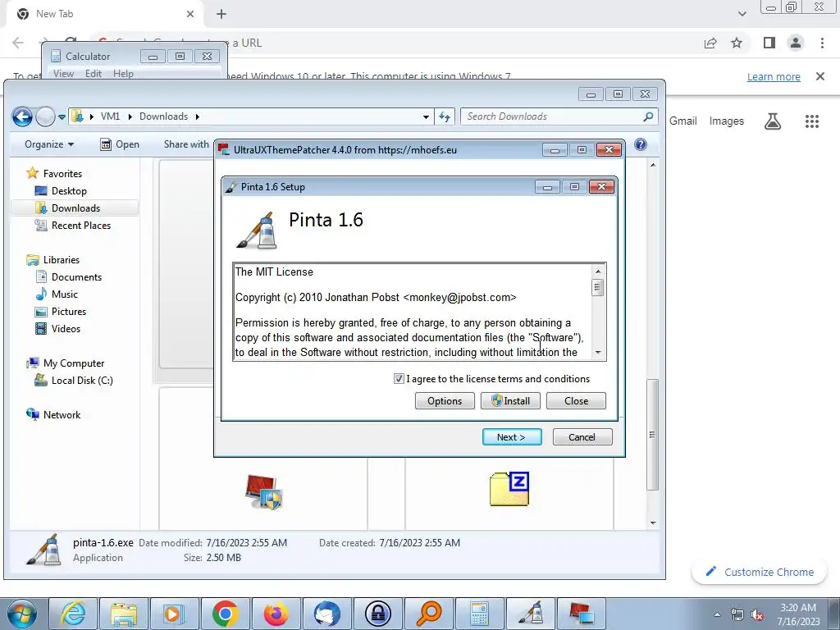The width and height of the screenshot is (840, 630).
Task: Open Windows Media Player from taskbar
Action: pos(174,614)
